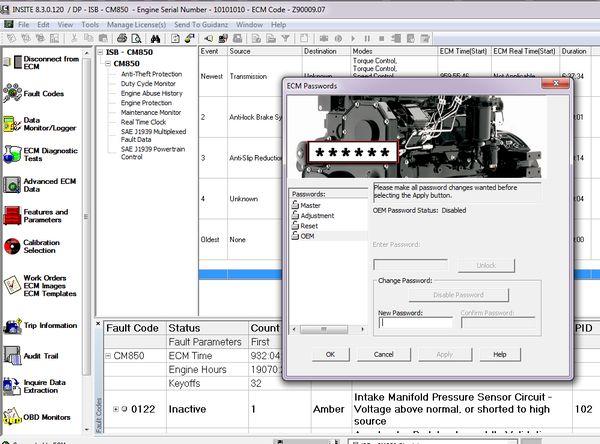Viewport: 600px width, 444px height.
Task: Click the ECM Time(Start) column header
Action: tap(464, 51)
